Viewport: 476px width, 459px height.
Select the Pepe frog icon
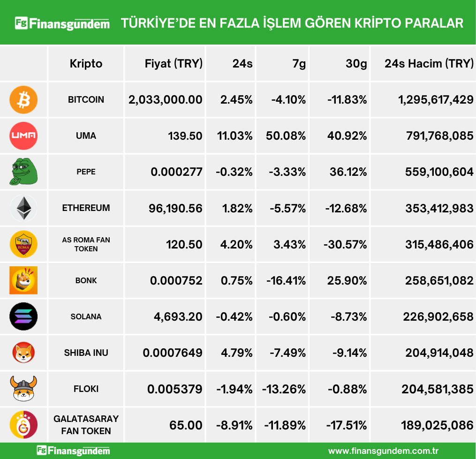click(x=23, y=172)
